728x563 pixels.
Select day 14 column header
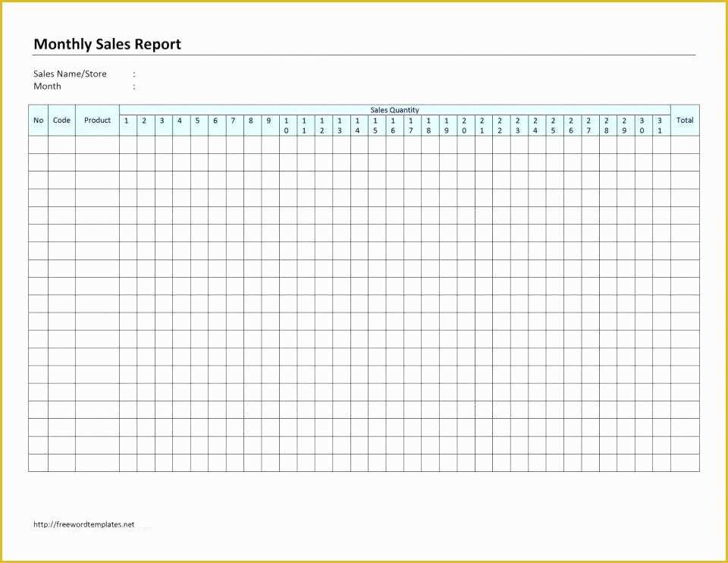359,125
